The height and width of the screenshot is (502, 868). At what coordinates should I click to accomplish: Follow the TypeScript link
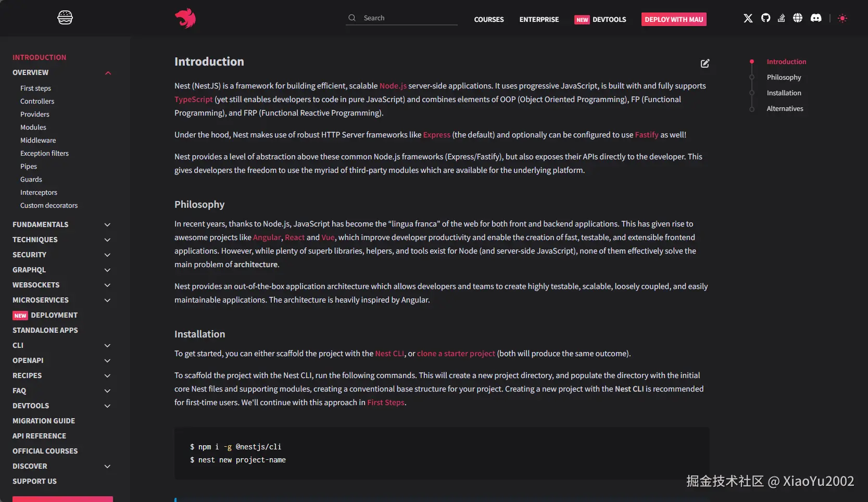194,99
